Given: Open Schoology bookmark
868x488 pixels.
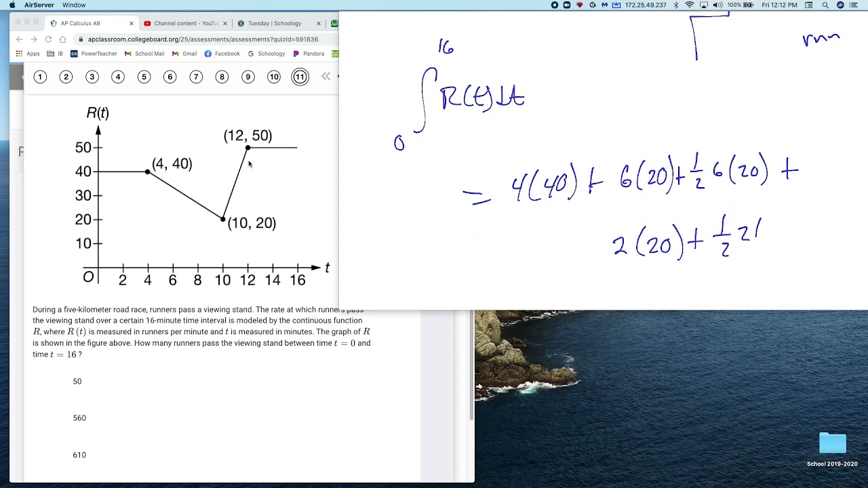Looking at the screenshot, I should point(266,54).
